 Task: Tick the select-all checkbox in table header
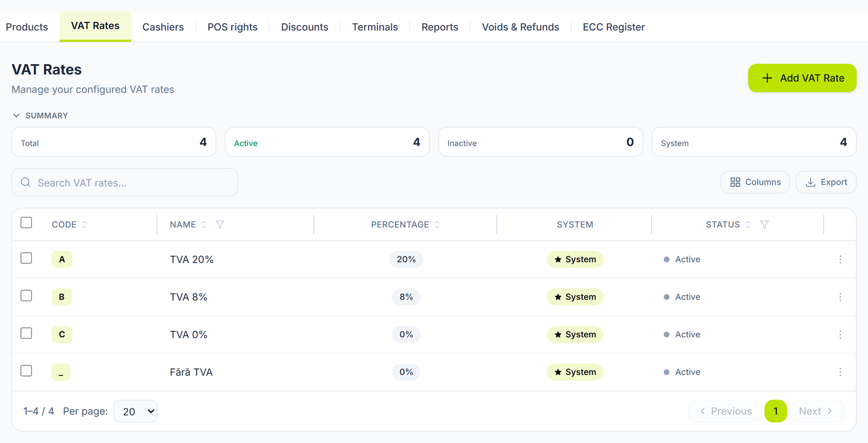(x=26, y=223)
